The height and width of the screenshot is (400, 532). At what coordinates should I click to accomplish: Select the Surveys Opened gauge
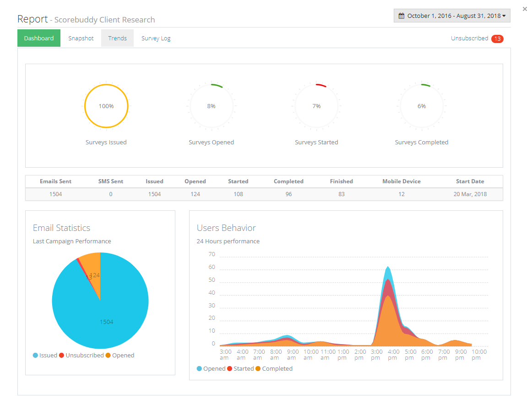tap(211, 106)
